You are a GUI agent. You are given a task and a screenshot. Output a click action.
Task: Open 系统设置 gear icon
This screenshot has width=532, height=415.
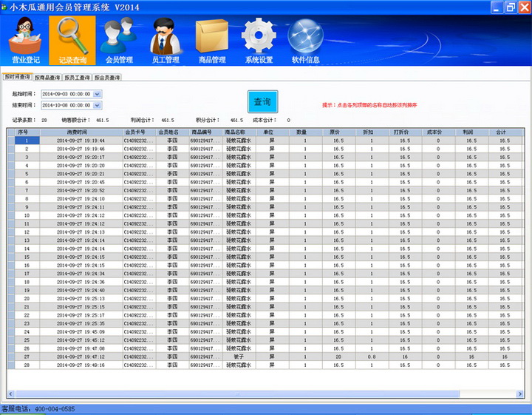point(259,38)
